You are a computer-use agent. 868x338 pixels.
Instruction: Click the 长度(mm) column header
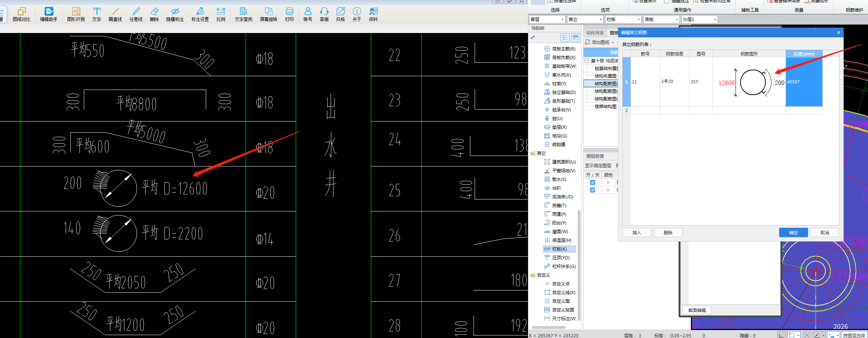tap(804, 54)
